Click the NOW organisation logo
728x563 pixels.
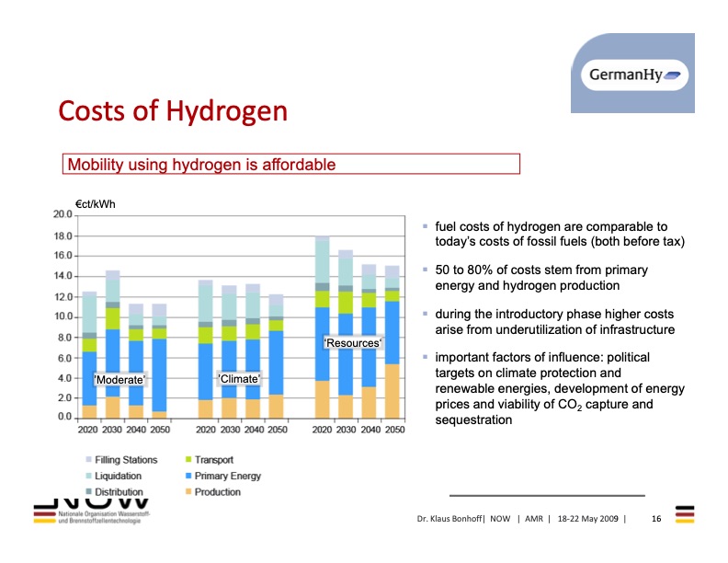(92, 511)
